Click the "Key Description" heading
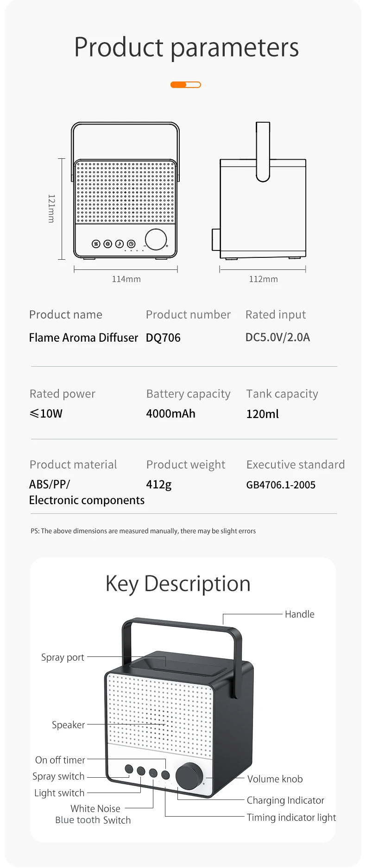This screenshot has width=366, height=868. (x=178, y=584)
